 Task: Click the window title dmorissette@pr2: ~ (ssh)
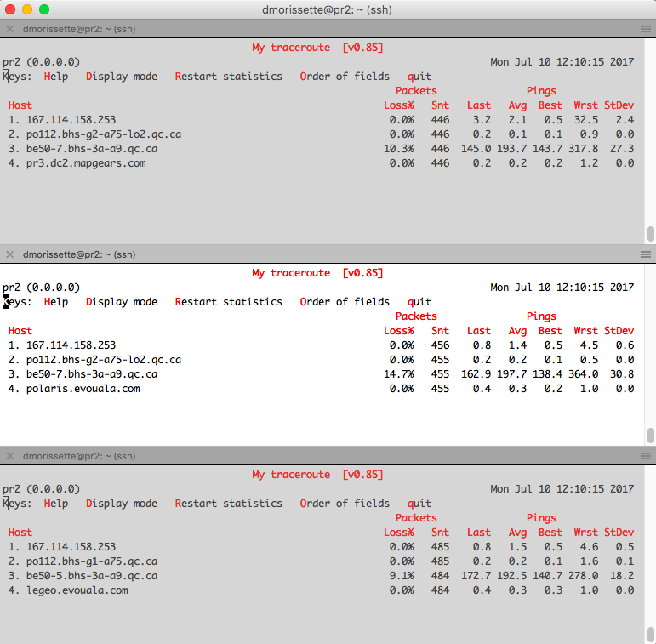click(x=328, y=9)
